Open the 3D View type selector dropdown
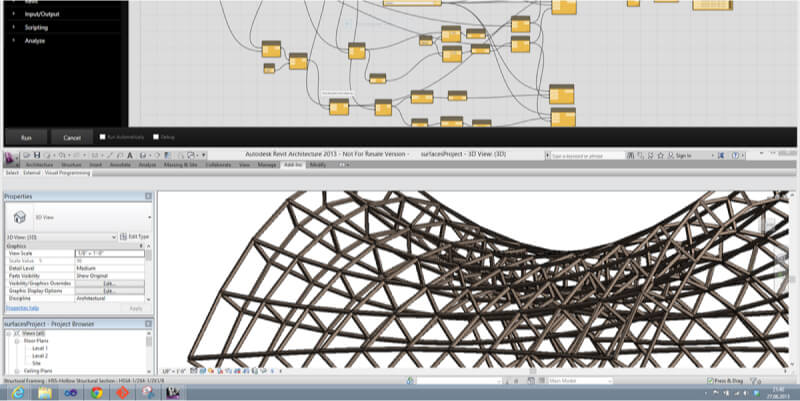The image size is (800, 401). point(149,217)
